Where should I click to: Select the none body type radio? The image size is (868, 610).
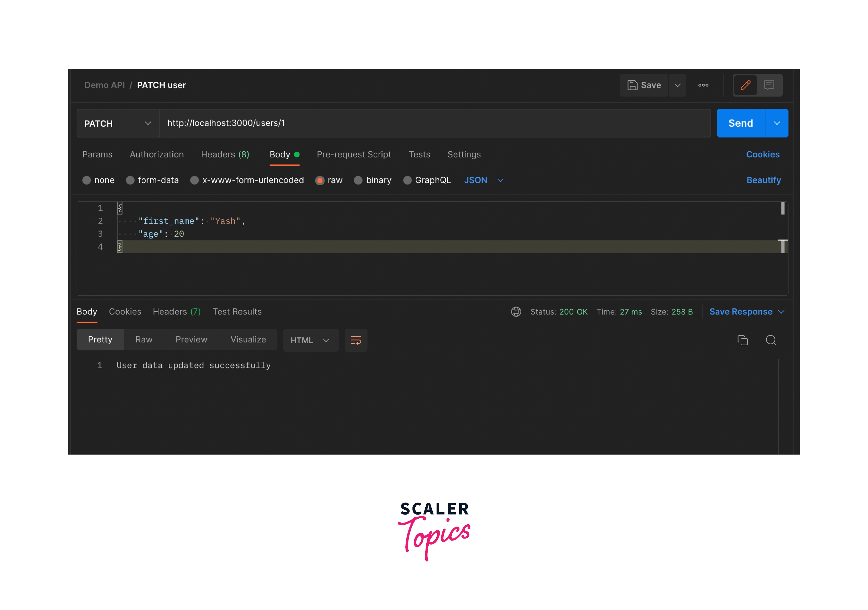[x=87, y=180]
